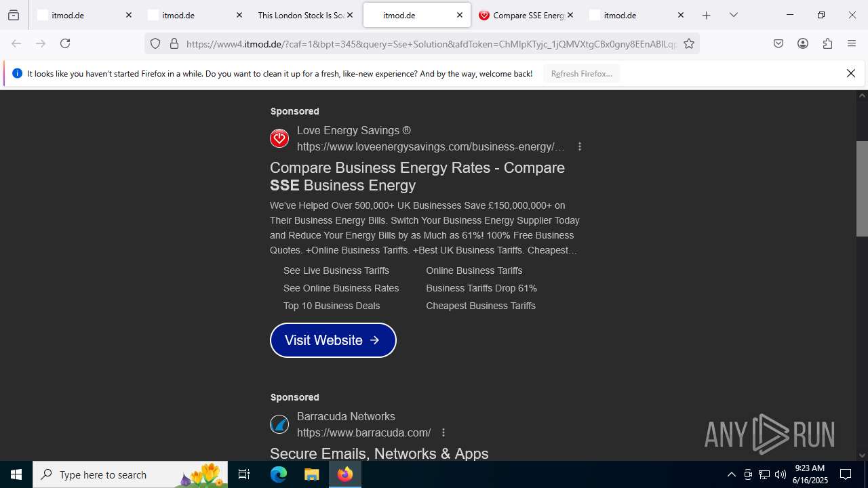Close the active itmod.de tab
This screenshot has height=488, width=868.
[x=460, y=15]
